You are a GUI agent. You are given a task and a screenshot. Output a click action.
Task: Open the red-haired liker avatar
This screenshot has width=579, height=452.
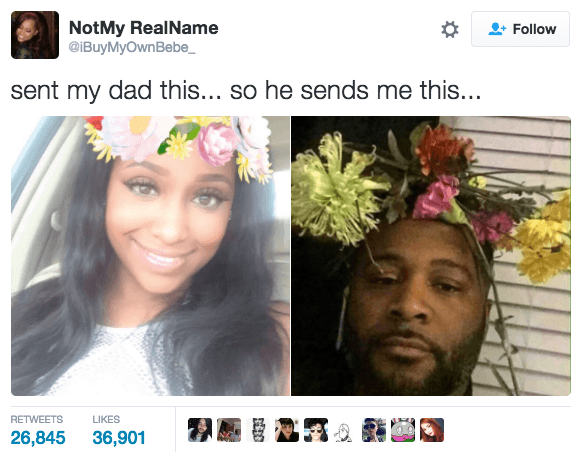point(432,430)
